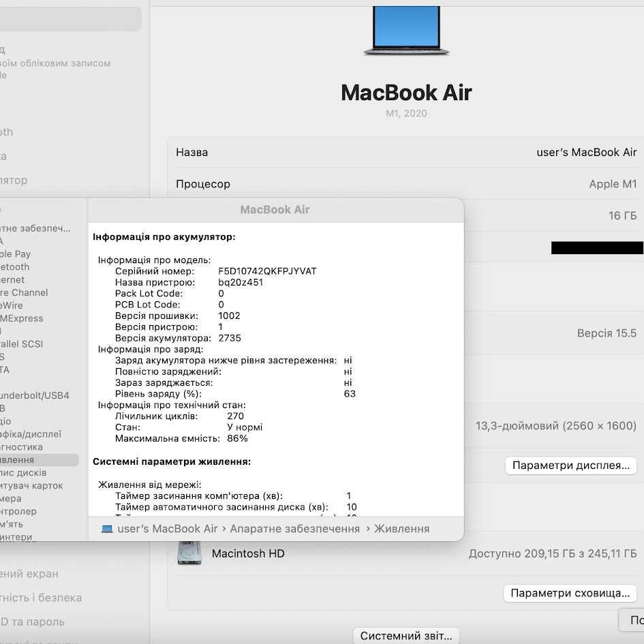
Task: Select the Камера sidebar entry
Action: pos(11,498)
